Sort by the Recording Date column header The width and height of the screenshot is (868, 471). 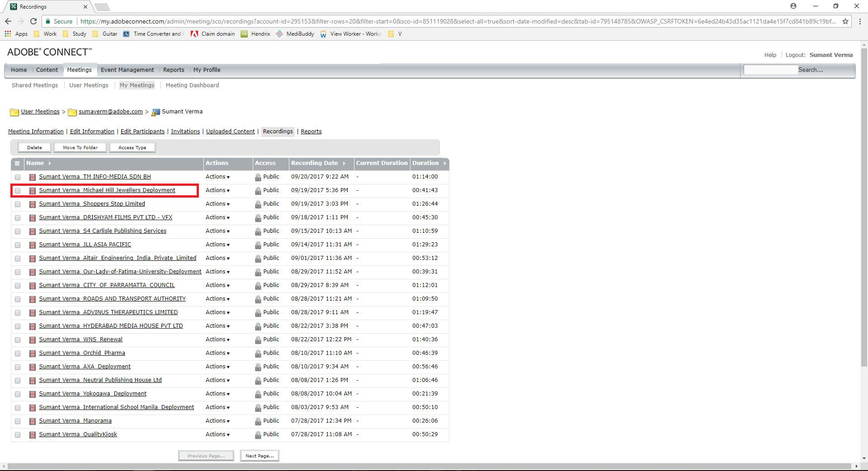click(x=318, y=163)
